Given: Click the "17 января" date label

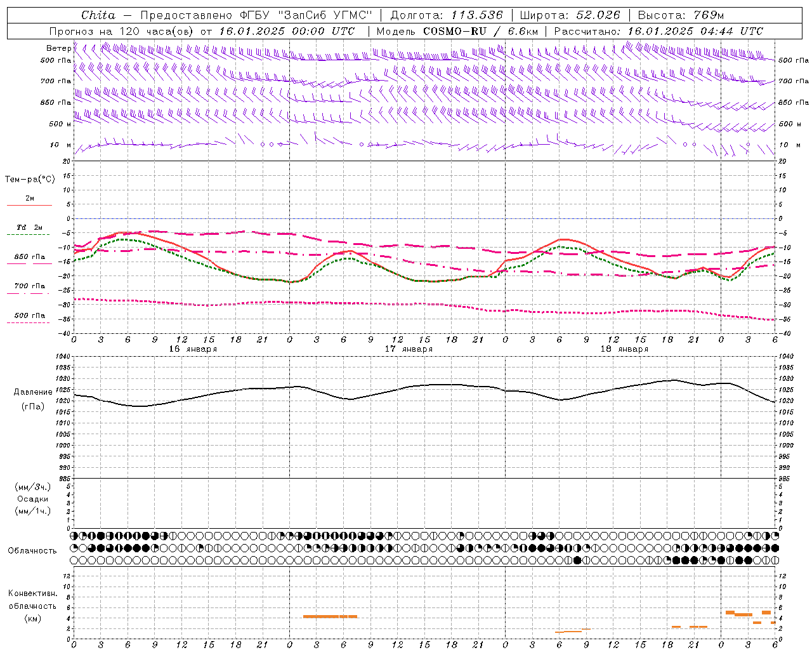Looking at the screenshot, I should pyautogui.click(x=409, y=349).
